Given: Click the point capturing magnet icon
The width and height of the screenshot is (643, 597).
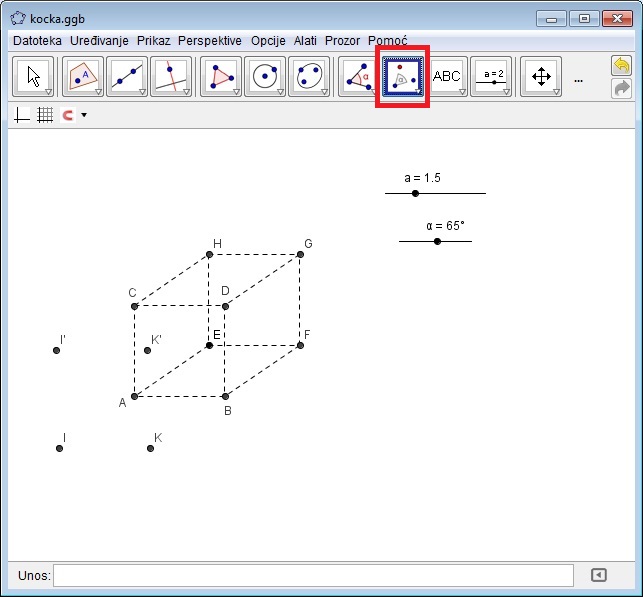Looking at the screenshot, I should 68,115.
